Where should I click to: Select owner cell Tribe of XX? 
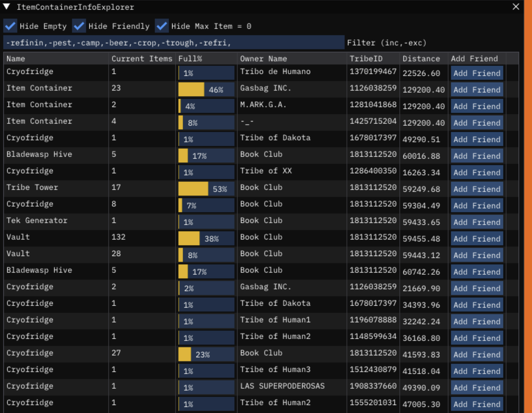(266, 171)
